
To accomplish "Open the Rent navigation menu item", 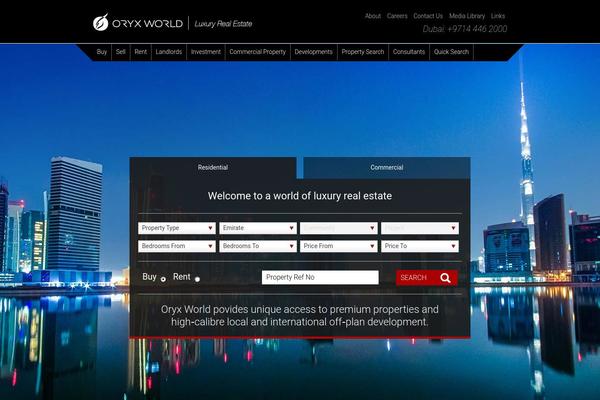I will [140, 52].
